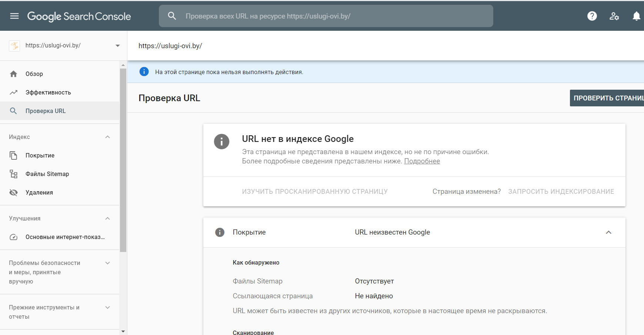Viewport: 644px width, 335px height.
Task: Click the info icon next to Покрытие row
Action: [220, 232]
